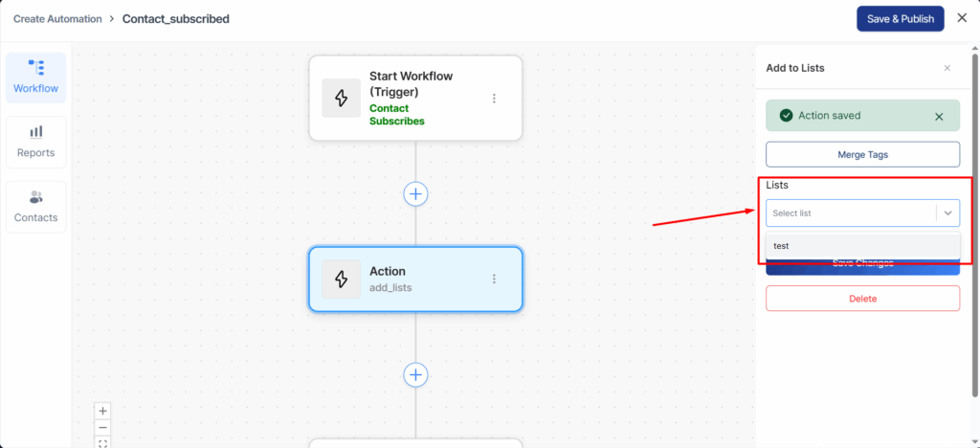This screenshot has width=980, height=448.
Task: Open the Action node three-dot menu
Action: click(494, 279)
